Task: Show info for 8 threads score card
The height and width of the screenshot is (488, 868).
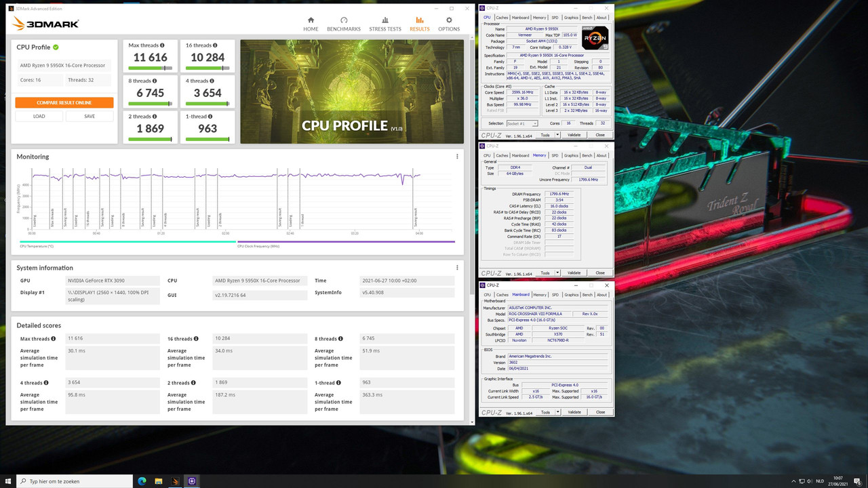Action: [154, 81]
